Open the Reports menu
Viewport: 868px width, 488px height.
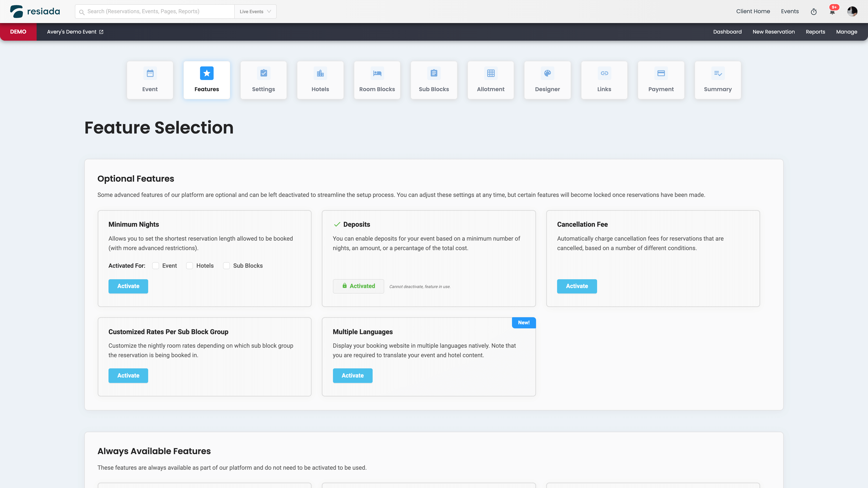pyautogui.click(x=815, y=32)
